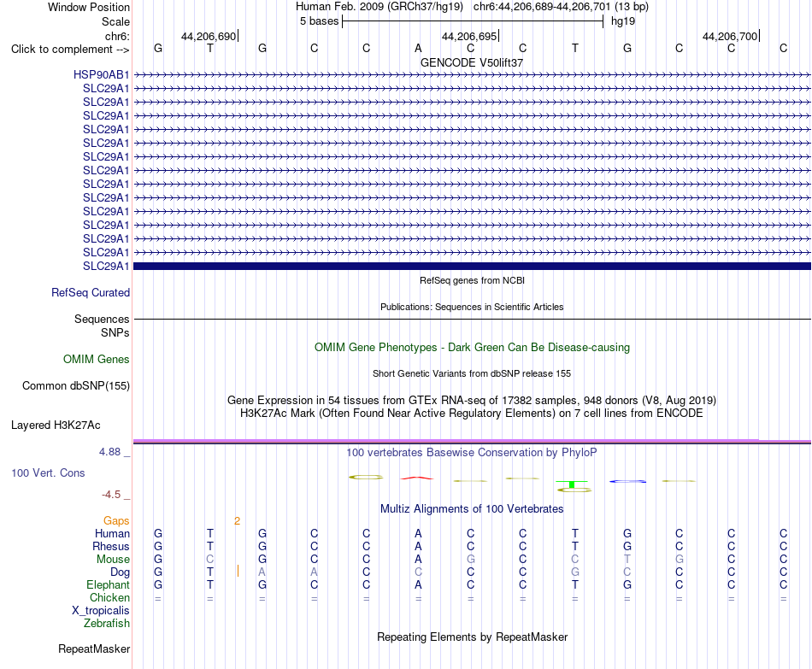The image size is (812, 669).
Task: Click the blue G PhyloP conservation logo
Action: [627, 482]
